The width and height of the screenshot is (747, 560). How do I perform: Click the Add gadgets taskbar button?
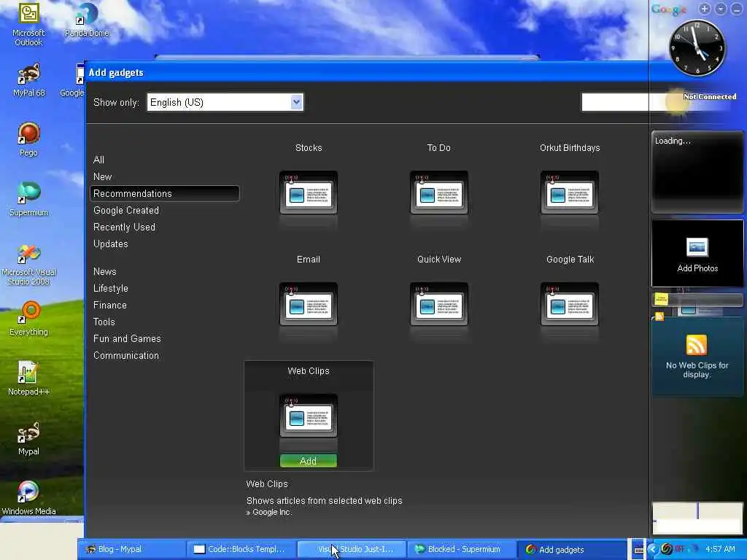(572, 549)
